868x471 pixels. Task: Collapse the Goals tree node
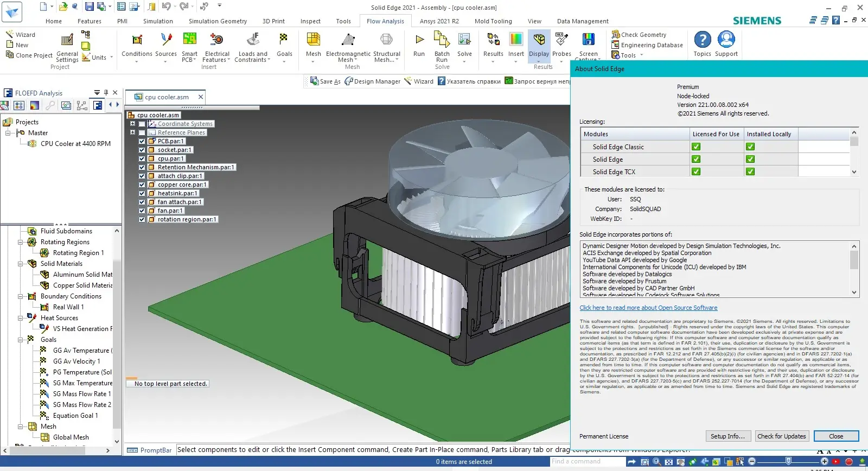[21, 340]
